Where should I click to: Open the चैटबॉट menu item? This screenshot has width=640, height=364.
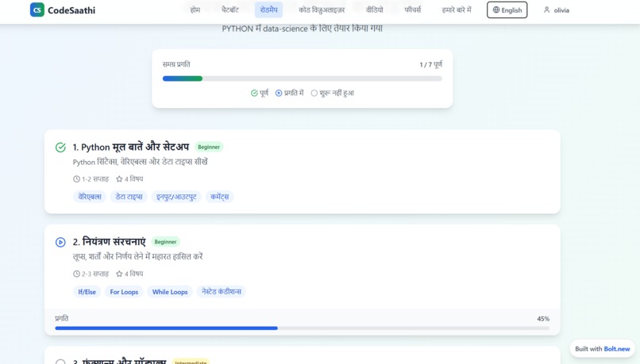[229, 10]
